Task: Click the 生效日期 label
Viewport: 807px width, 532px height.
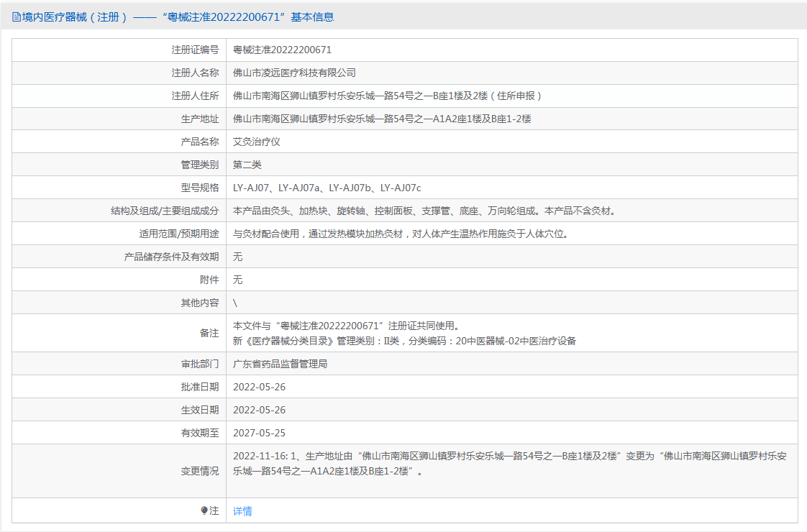Action: pyautogui.click(x=200, y=410)
